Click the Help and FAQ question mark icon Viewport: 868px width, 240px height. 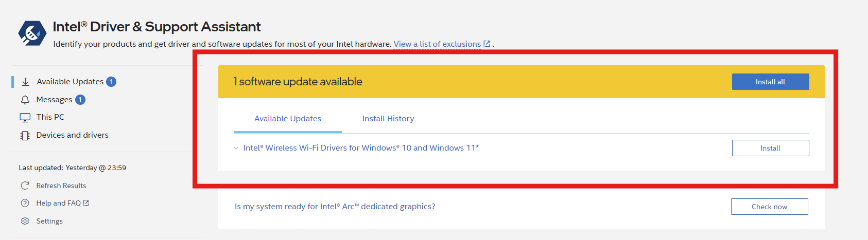[25, 203]
